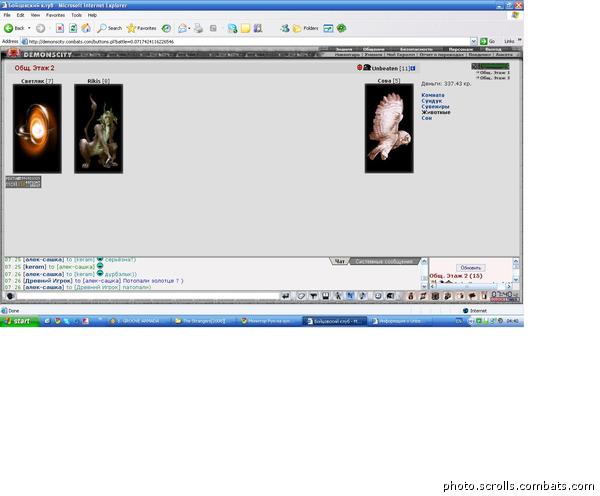
Task: Click the money bag icon in bottom bar
Action: (411, 296)
